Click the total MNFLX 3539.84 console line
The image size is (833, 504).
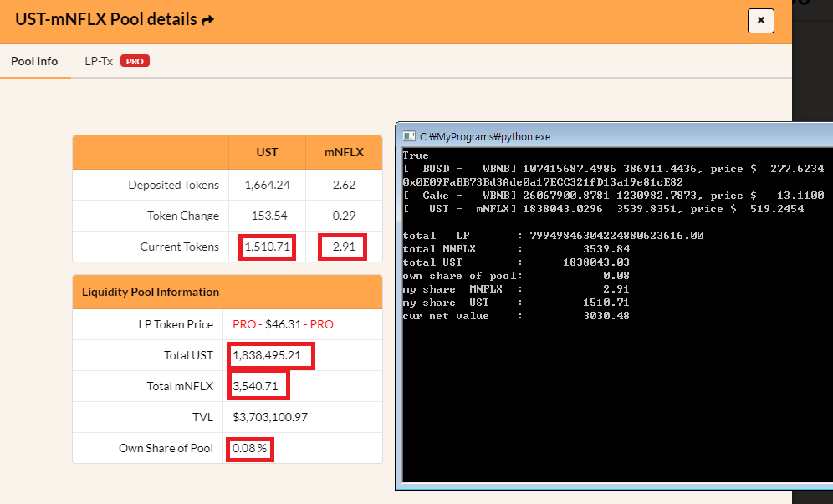[516, 248]
